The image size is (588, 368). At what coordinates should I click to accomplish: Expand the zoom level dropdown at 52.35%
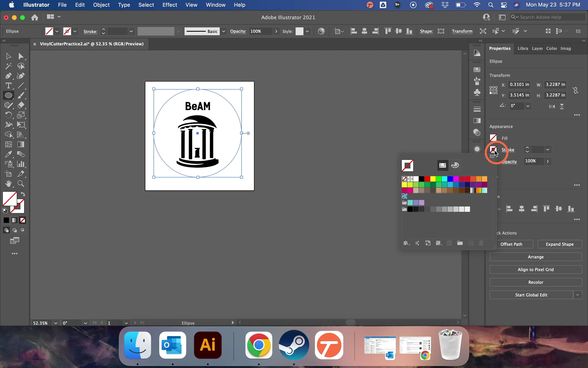tap(56, 323)
